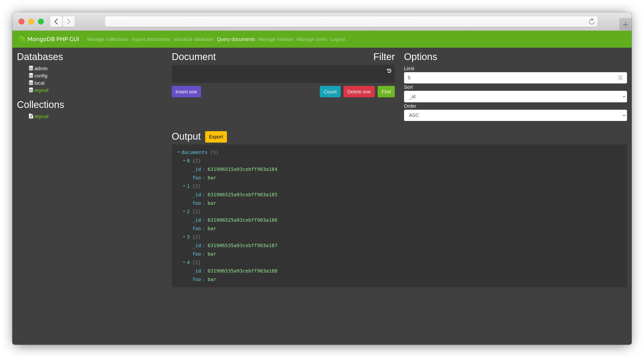
Task: Select the local database icon
Action: click(30, 83)
